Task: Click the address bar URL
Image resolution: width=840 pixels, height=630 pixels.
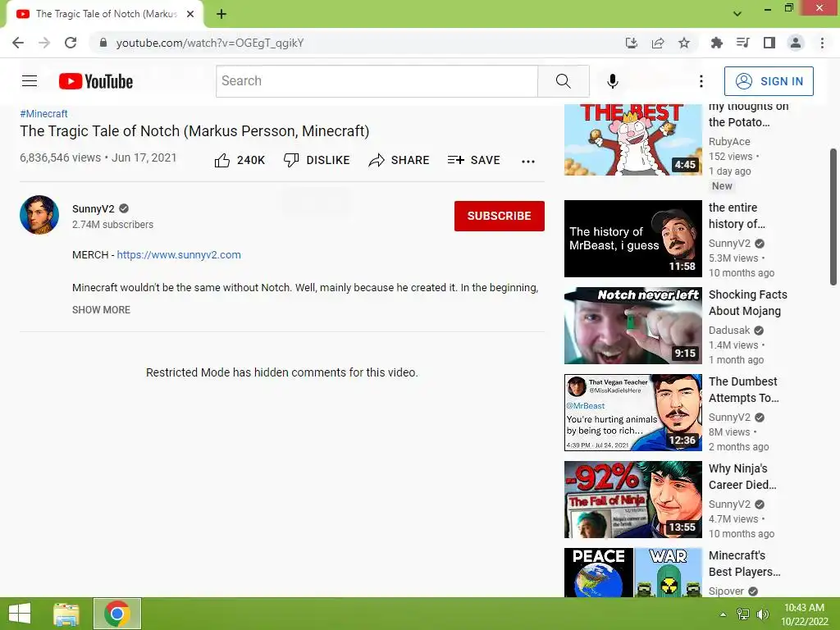Action: point(210,43)
